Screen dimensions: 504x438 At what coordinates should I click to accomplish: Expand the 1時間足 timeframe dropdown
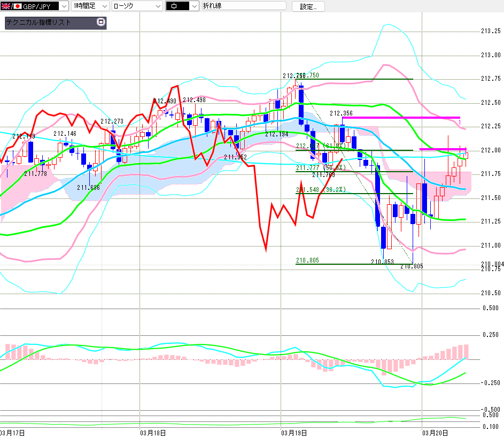103,6
